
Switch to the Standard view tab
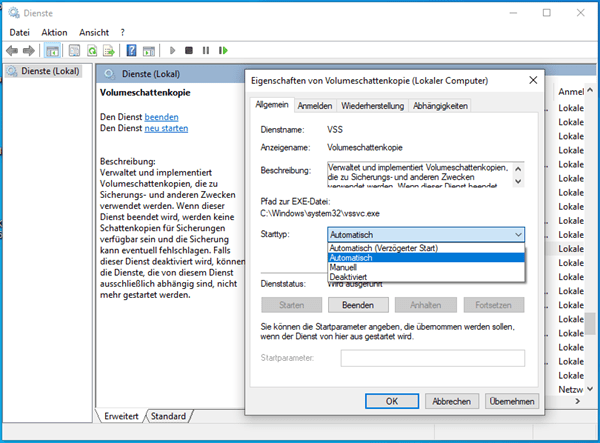click(x=168, y=416)
